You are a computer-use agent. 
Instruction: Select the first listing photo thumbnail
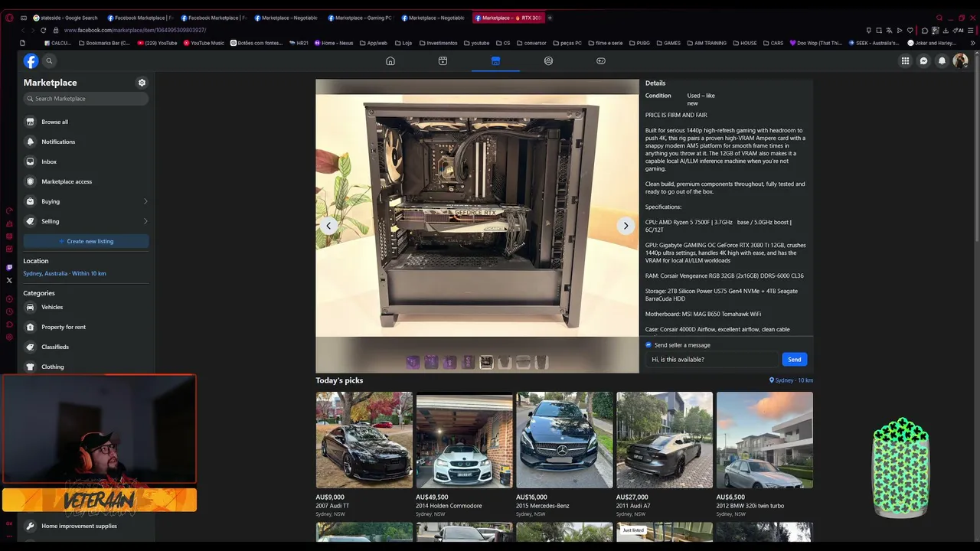(413, 362)
